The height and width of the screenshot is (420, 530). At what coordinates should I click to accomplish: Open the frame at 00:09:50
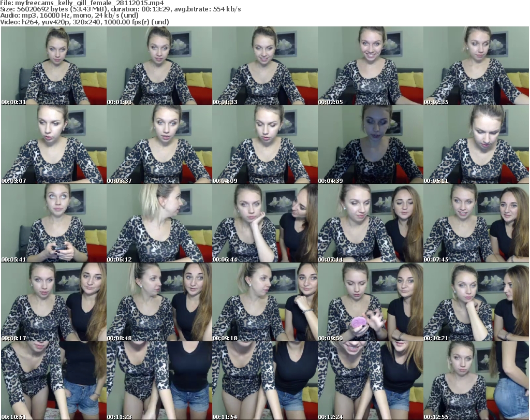click(x=371, y=302)
